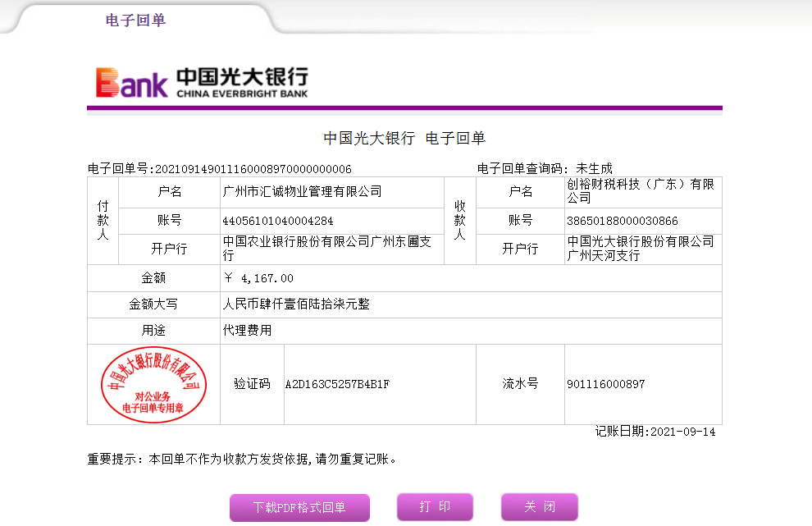This screenshot has height=526, width=812.
Task: Click the booking date 2021-09-14
Action: [683, 432]
